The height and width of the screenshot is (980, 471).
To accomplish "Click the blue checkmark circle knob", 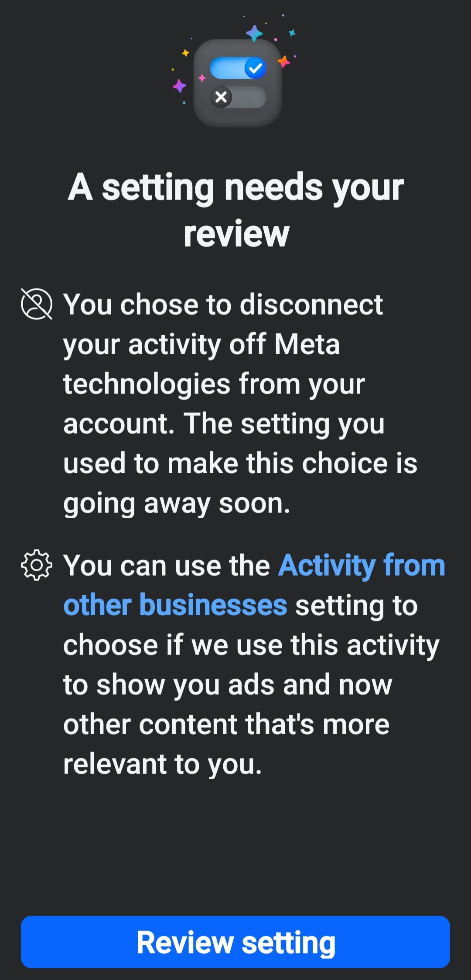I will pyautogui.click(x=255, y=68).
